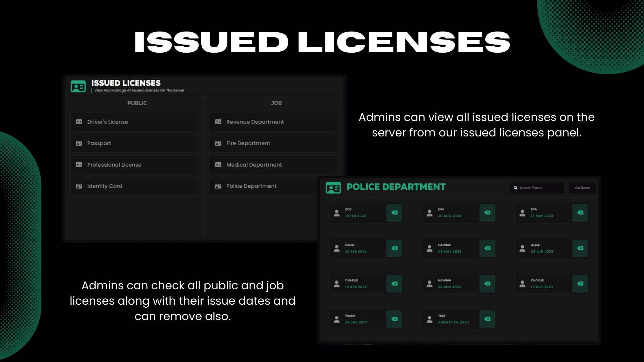Click the Police Department badge icon in the header
This screenshot has width=644, height=362.
(x=333, y=187)
